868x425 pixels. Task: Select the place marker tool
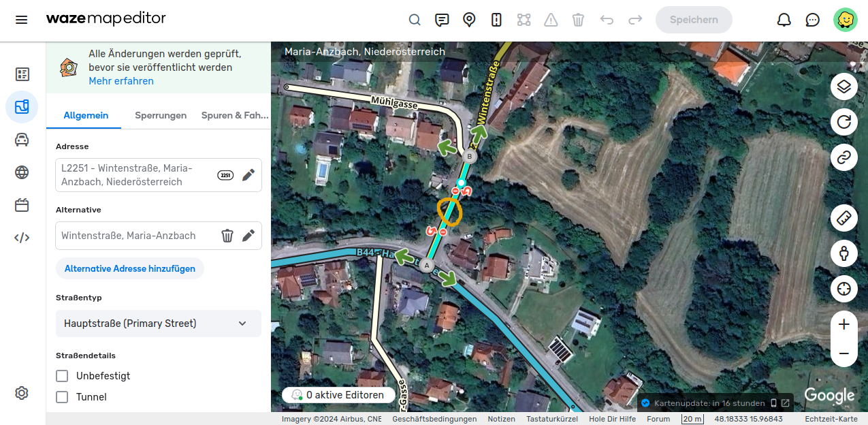[x=469, y=20]
